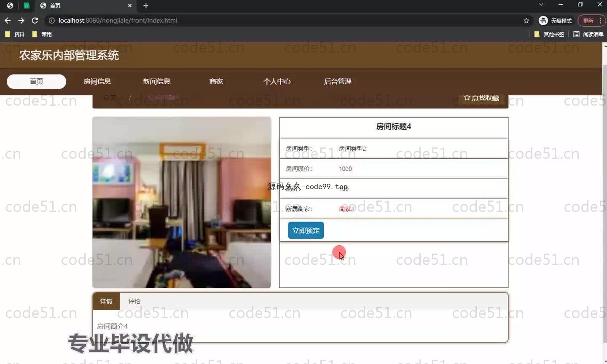Close the 首页 browser tab
Screen dimensions: 607x364
coord(130,5)
